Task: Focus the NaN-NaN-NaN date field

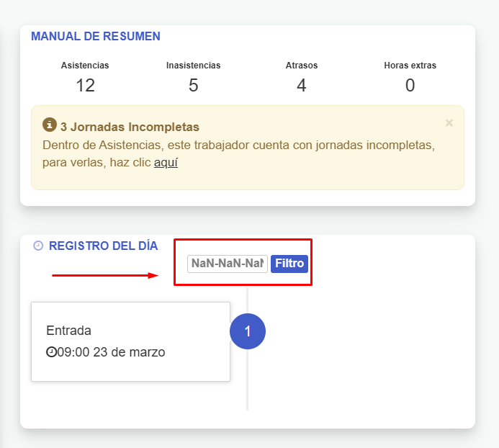Action: (228, 264)
